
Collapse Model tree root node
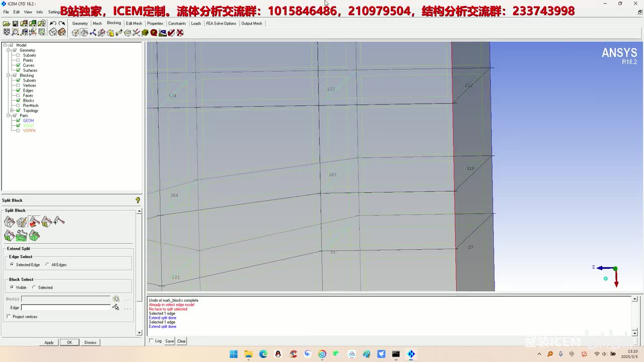tap(5, 45)
